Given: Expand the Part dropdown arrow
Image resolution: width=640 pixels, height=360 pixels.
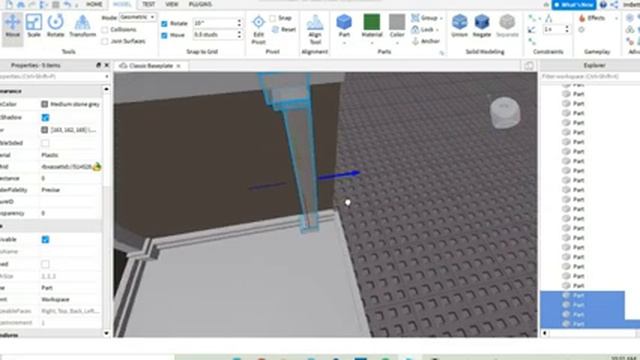Looking at the screenshot, I should [x=344, y=42].
